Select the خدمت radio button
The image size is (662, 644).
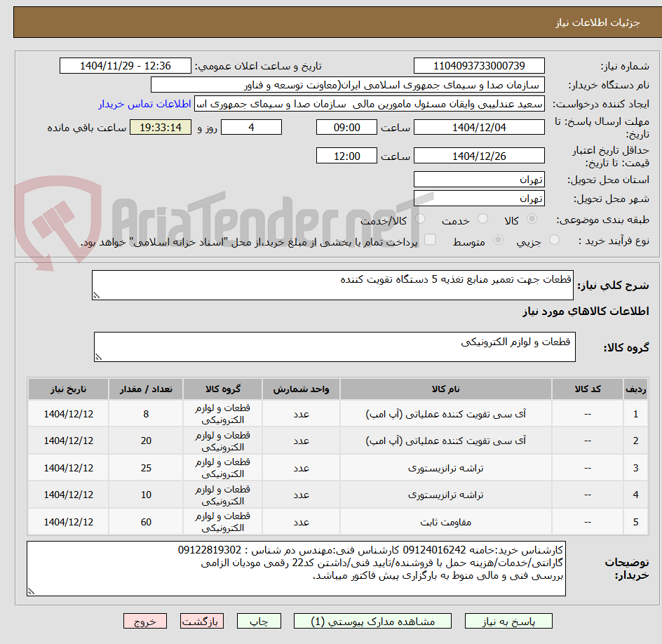tap(482, 219)
